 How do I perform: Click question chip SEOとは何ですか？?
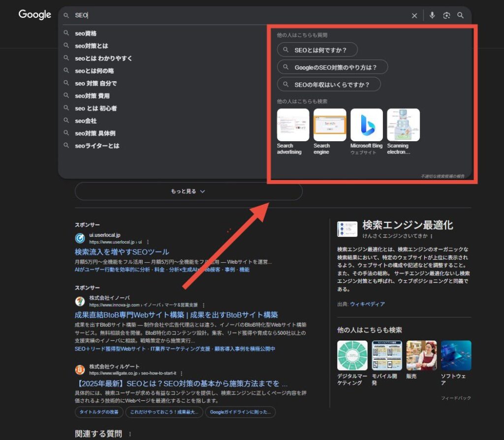pos(317,50)
